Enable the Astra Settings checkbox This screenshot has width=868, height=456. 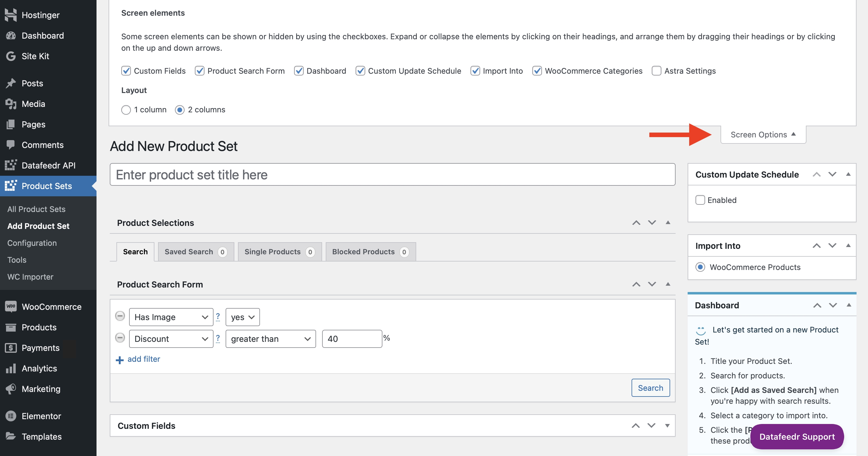click(656, 71)
